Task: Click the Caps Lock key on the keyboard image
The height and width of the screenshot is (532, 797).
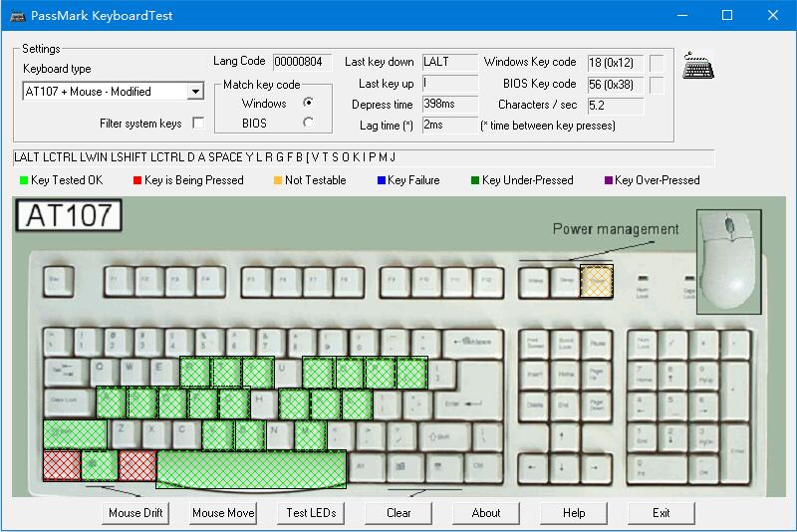Action: pyautogui.click(x=70, y=403)
